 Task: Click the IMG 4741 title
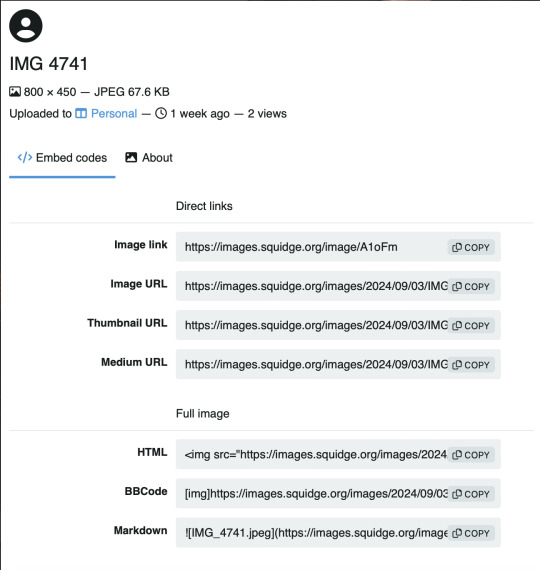click(x=49, y=64)
